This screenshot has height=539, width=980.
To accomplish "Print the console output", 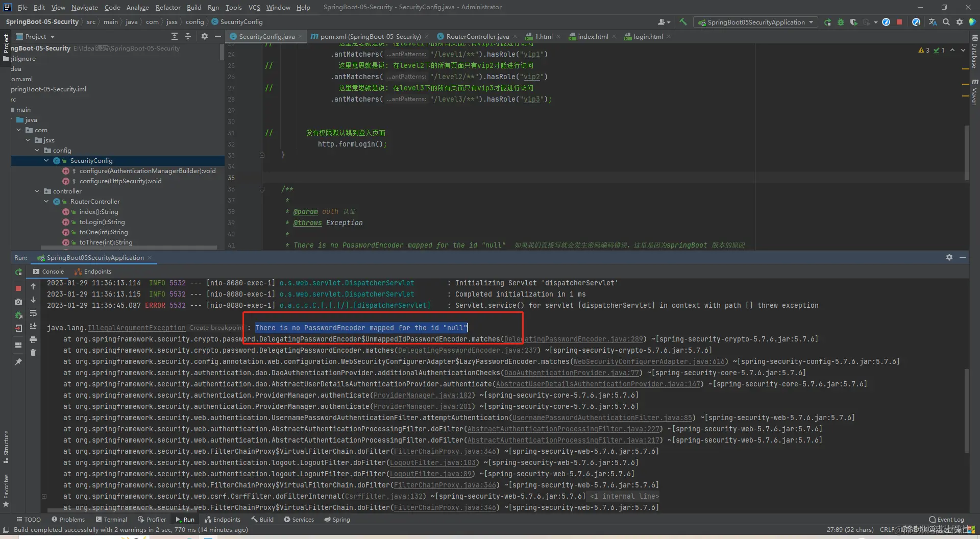I will [x=33, y=339].
